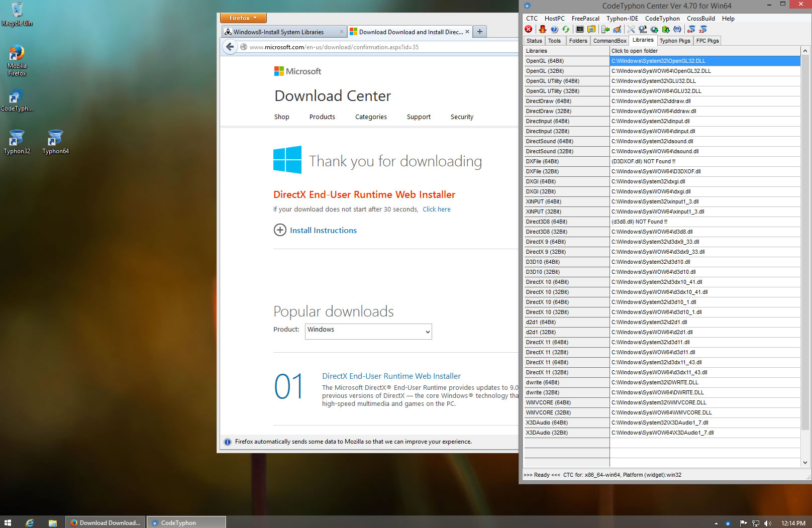Screen dimensions: 812x528
Task: Show hidden tray icons arrow
Action: (716, 523)
